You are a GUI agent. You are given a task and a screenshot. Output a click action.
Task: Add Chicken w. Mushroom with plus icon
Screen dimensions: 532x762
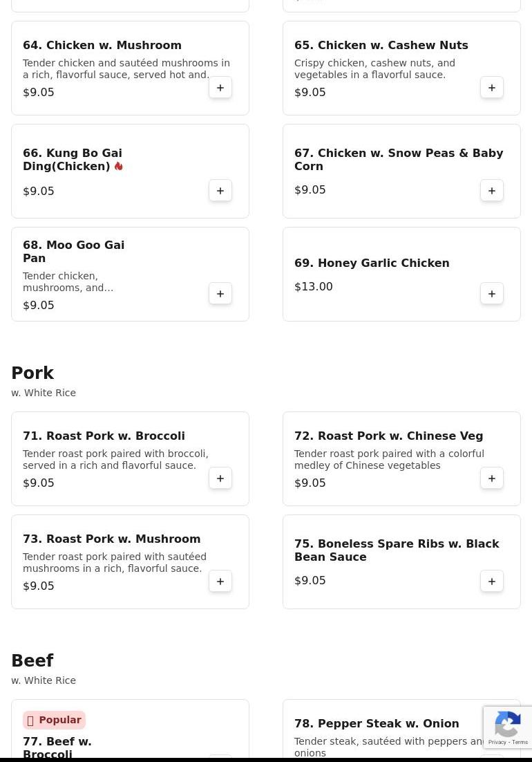pos(220,88)
